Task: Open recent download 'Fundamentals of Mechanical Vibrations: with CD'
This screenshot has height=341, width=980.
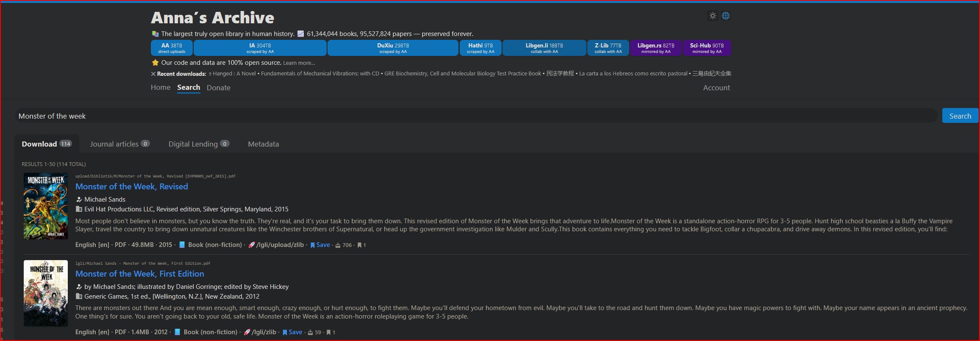Action: pyautogui.click(x=320, y=74)
